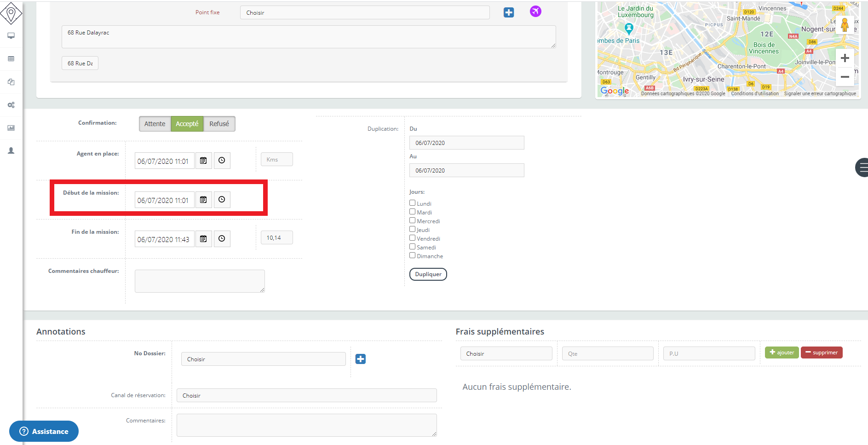868x445 pixels.
Task: Expand the Canal de réservation dropdown
Action: [306, 395]
